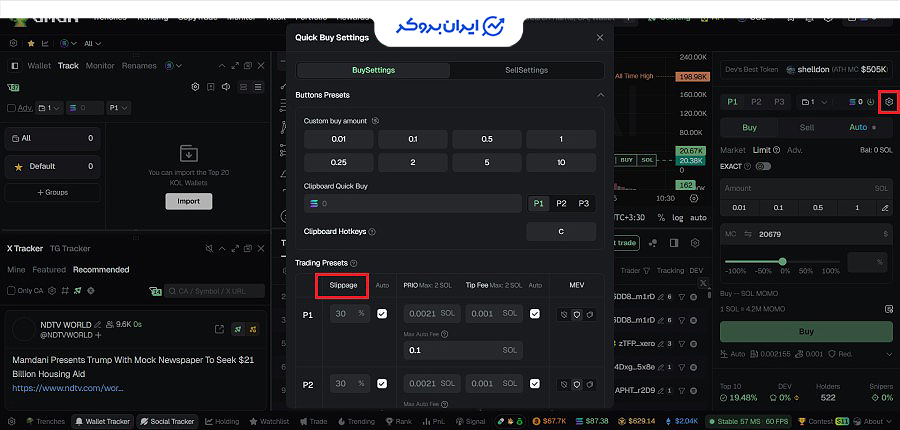Click the green Buy button

tap(806, 331)
